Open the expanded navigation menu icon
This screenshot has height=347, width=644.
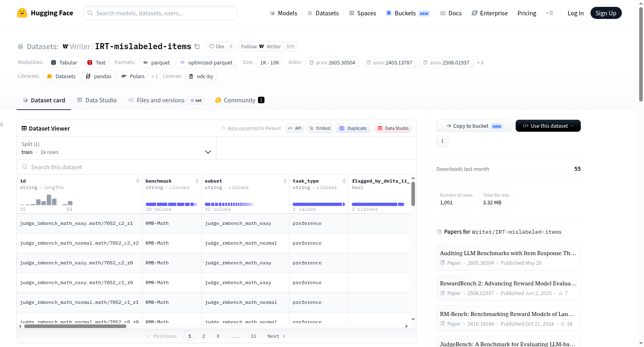click(x=549, y=13)
